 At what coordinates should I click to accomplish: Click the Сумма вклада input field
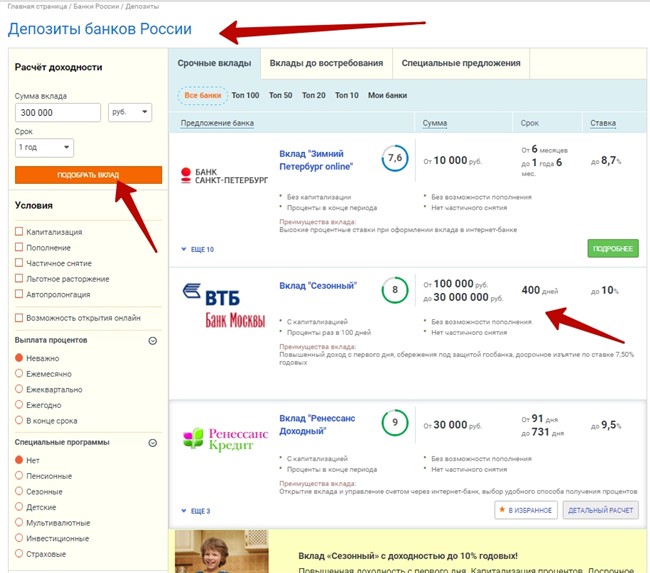(x=58, y=113)
